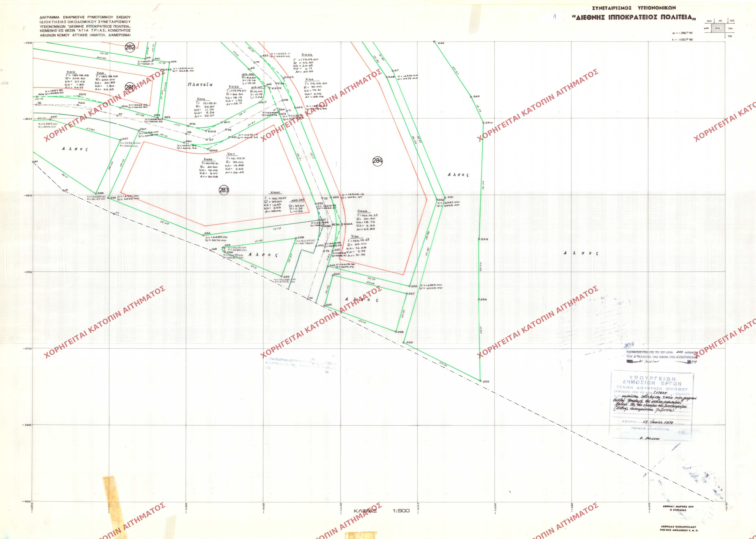
Task: Click the circled block number 282
Action: click(x=130, y=47)
